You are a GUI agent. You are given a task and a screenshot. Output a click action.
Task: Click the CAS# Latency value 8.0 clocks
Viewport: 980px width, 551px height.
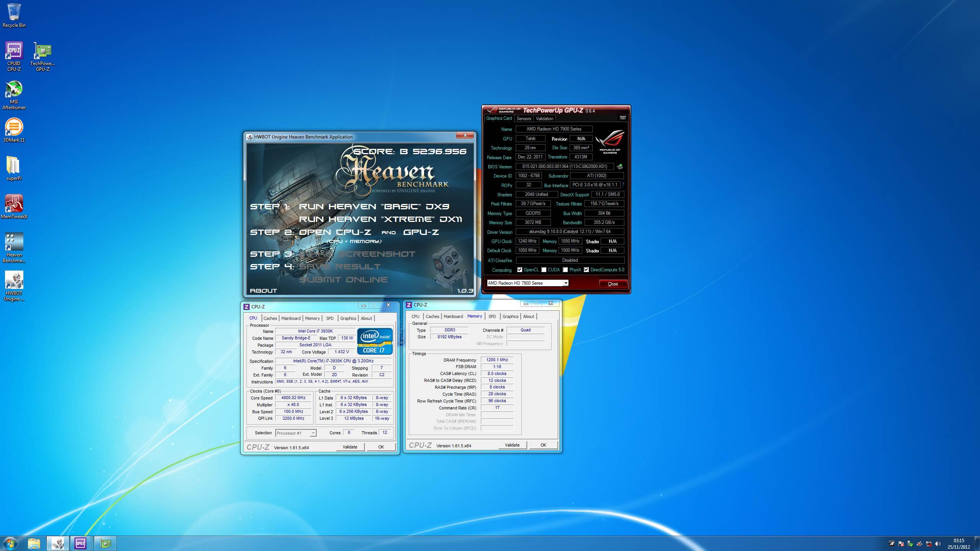(x=497, y=373)
